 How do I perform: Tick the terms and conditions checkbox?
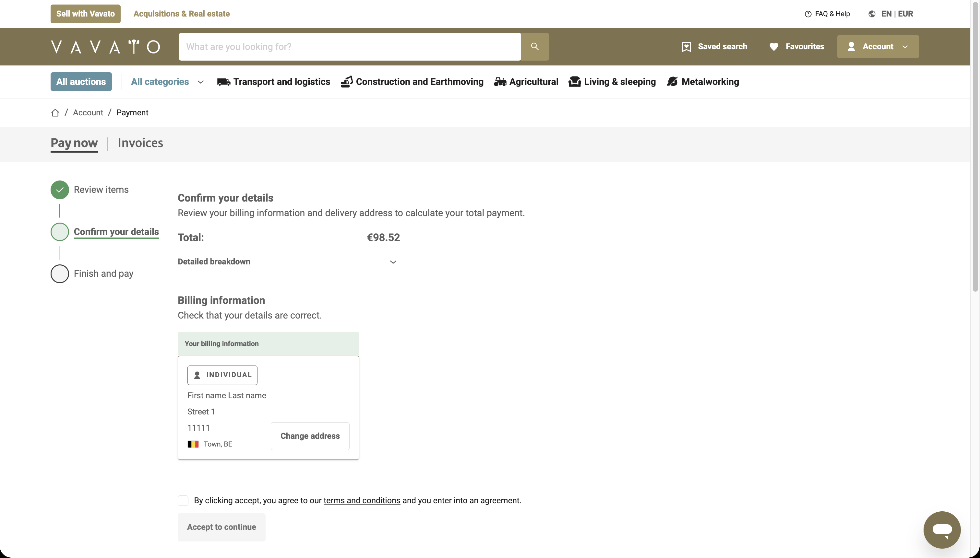[x=183, y=501]
